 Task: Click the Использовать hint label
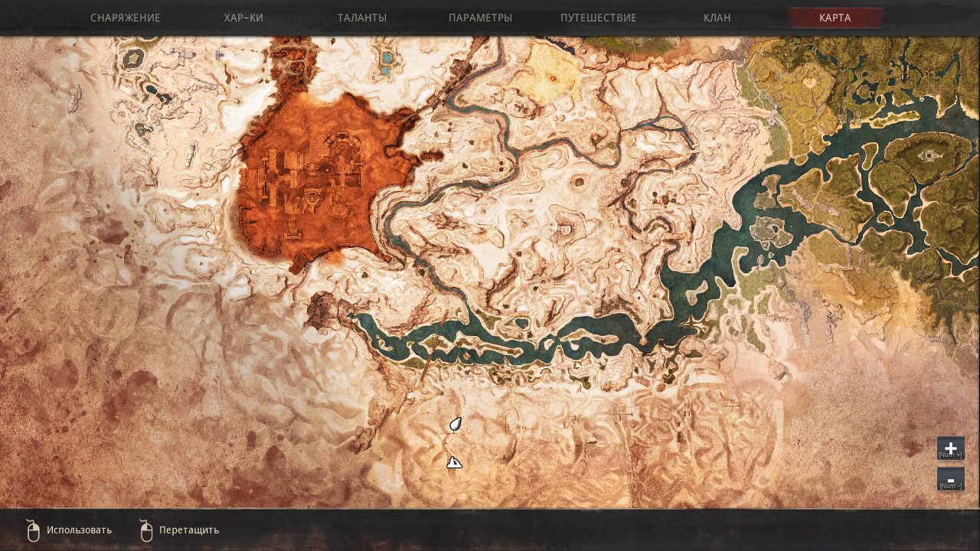pyautogui.click(x=79, y=530)
